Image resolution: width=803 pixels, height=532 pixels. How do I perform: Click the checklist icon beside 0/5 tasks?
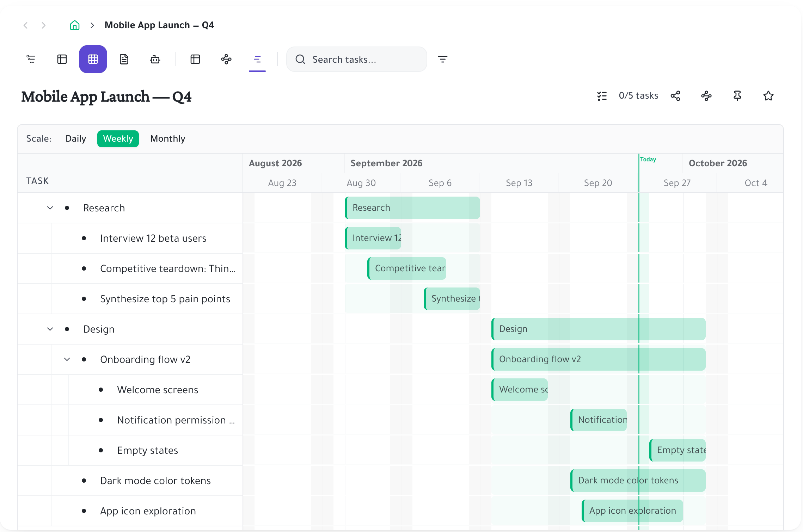pyautogui.click(x=602, y=96)
